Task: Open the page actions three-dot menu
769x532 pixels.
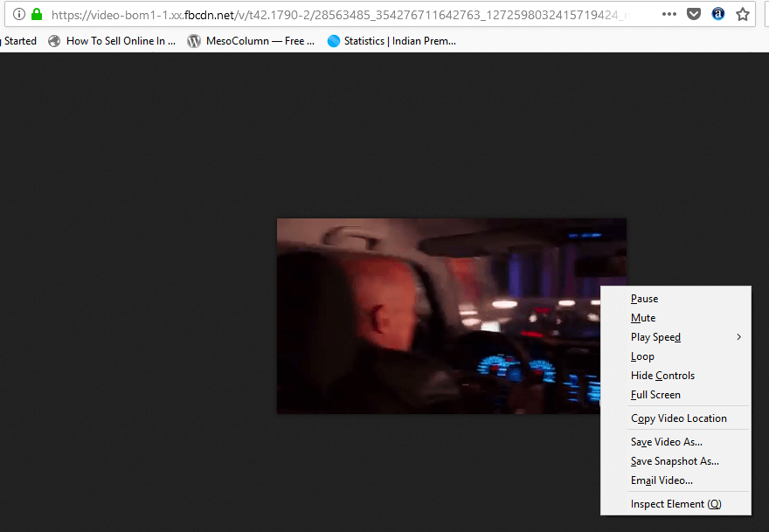Action: click(x=669, y=14)
